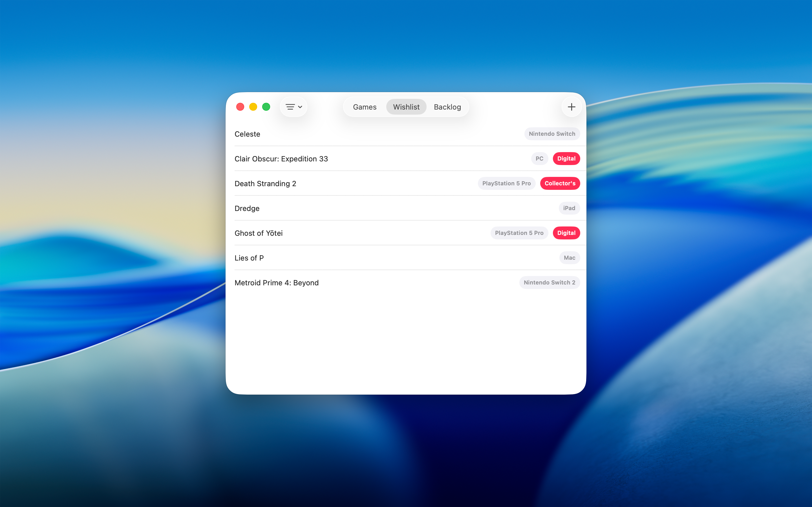Click the iPad platform tag
812x507 pixels.
point(569,208)
